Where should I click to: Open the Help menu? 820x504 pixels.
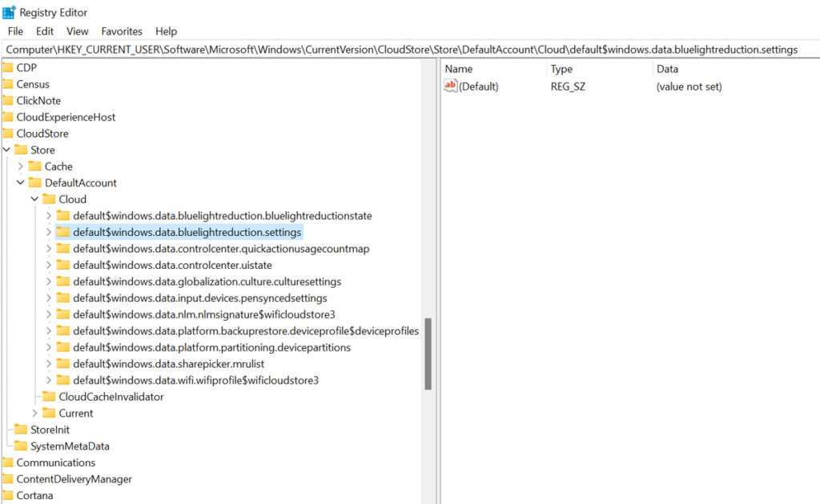(167, 31)
